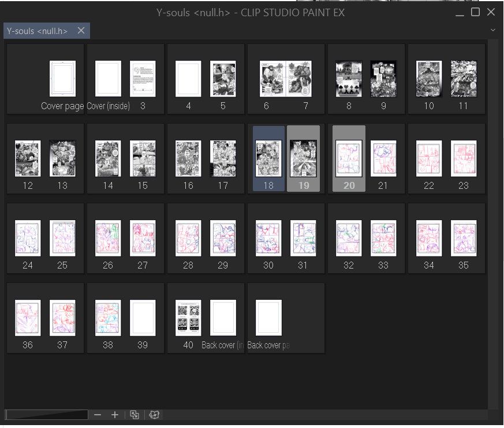Screen dimensions: 504x428
Task: Select page 16 thumbnail
Action: coord(188,158)
